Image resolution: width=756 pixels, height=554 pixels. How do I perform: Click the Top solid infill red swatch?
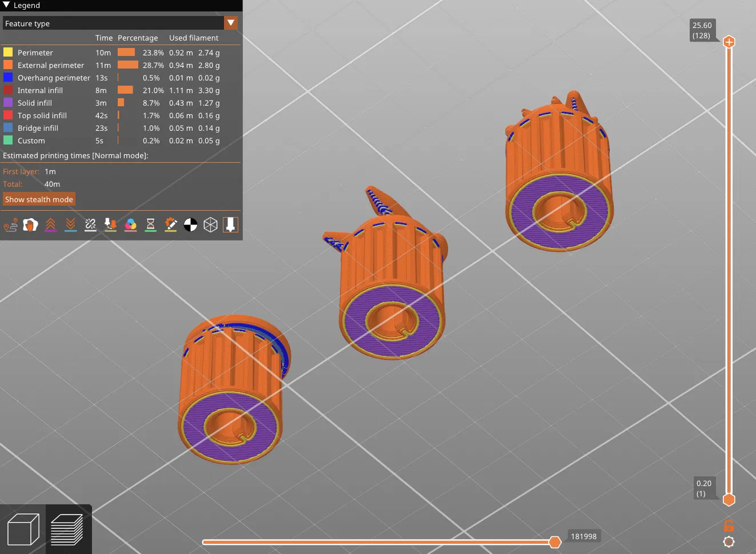[8, 115]
